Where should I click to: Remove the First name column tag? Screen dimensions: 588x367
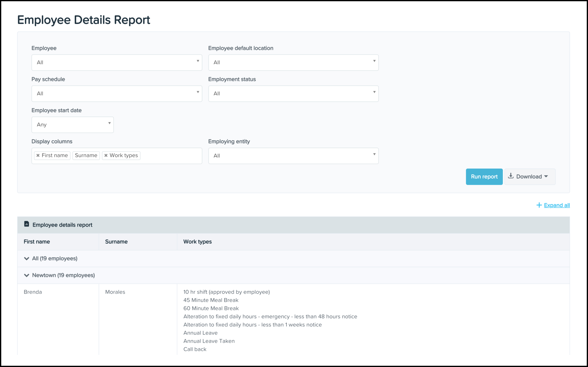point(38,156)
